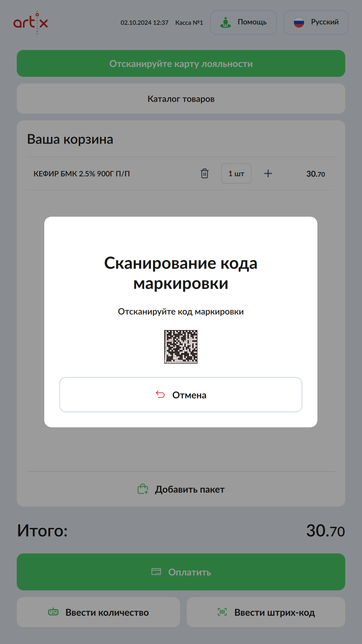
Task: Click the barcode icon near Ввести штрих-код
Action: tap(222, 612)
